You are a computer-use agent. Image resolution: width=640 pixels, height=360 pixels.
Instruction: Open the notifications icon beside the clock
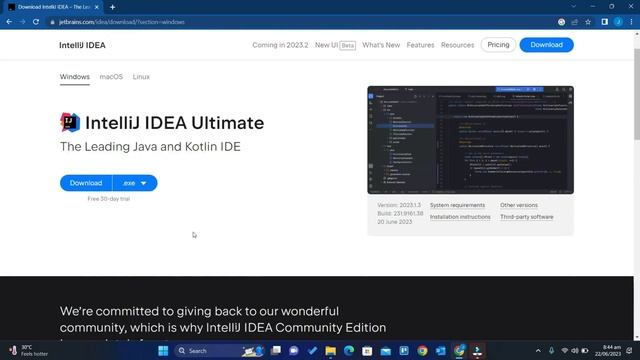(x=629, y=351)
